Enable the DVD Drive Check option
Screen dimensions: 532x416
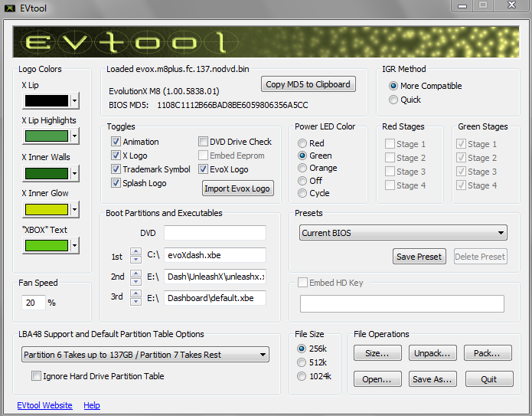(204, 142)
